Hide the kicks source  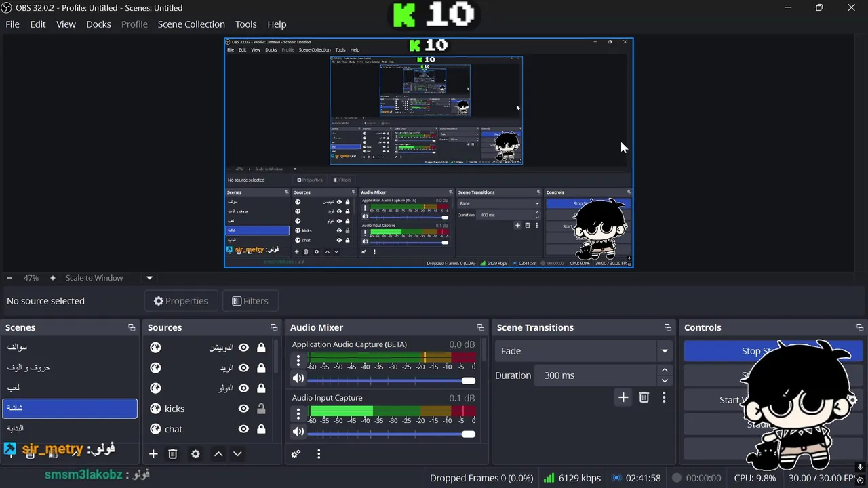pyautogui.click(x=243, y=409)
